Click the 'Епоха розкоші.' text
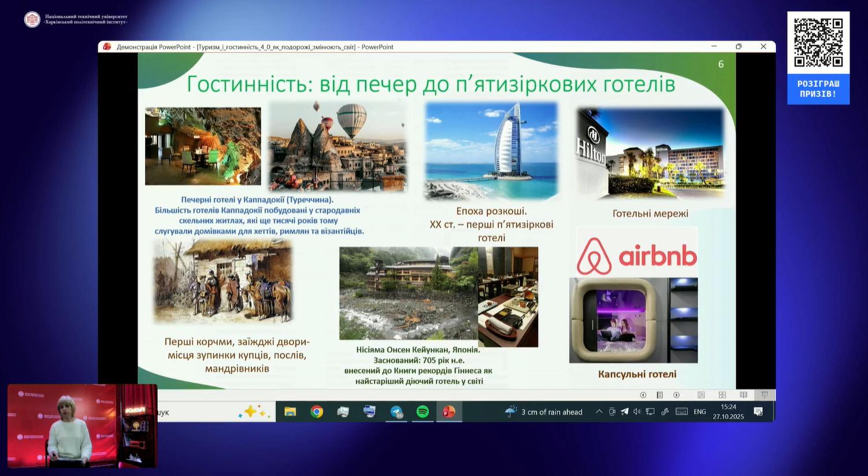868x476 pixels. [x=492, y=211]
